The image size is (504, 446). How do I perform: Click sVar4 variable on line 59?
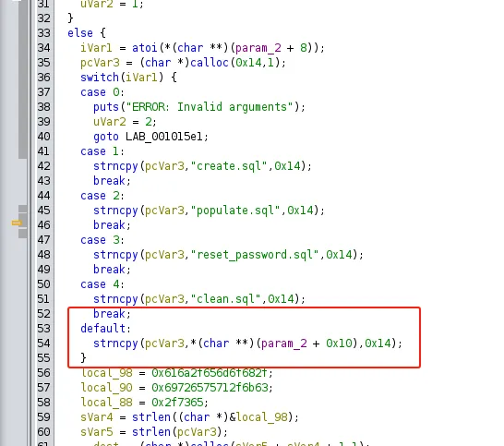point(96,417)
